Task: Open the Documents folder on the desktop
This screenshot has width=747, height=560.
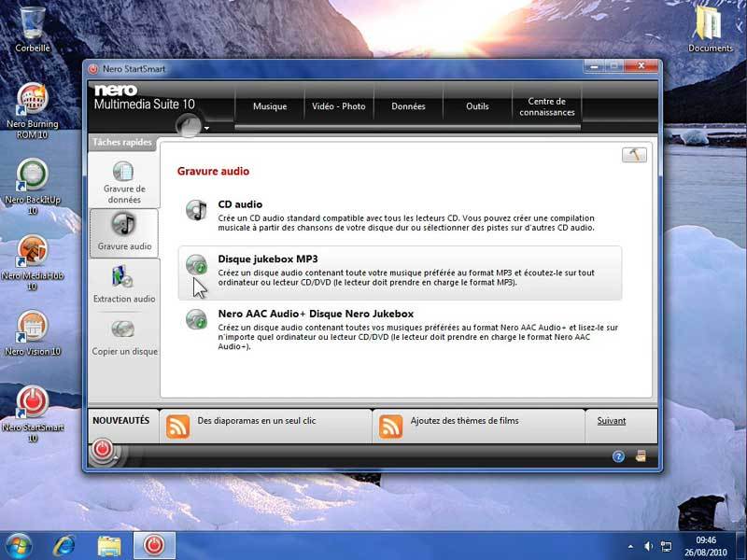Action: 711,28
